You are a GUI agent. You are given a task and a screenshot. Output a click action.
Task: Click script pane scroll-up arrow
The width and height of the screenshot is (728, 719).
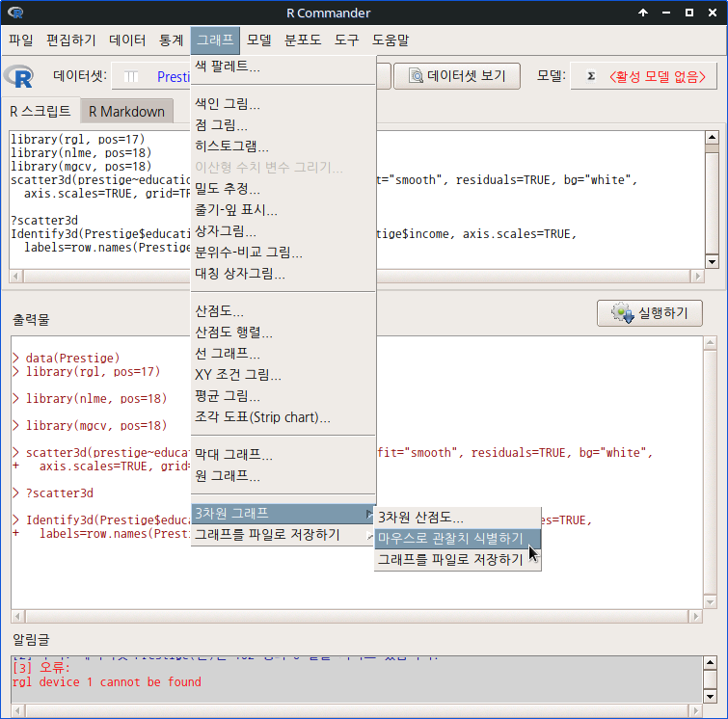(712, 137)
